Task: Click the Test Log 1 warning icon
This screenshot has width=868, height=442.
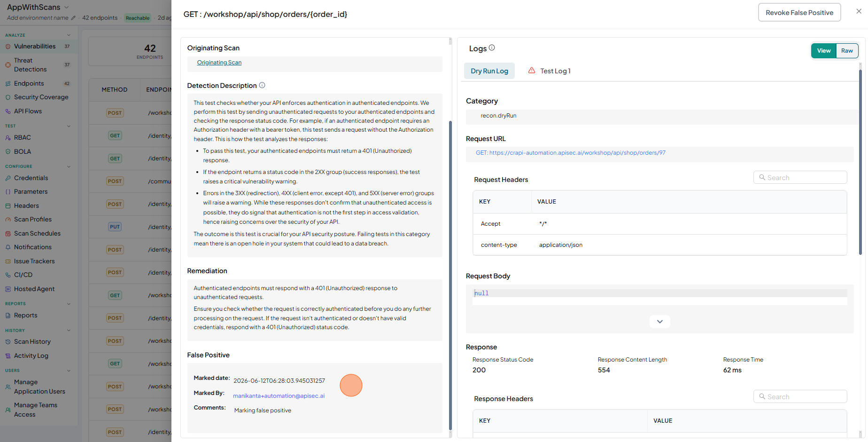Action: click(x=532, y=71)
